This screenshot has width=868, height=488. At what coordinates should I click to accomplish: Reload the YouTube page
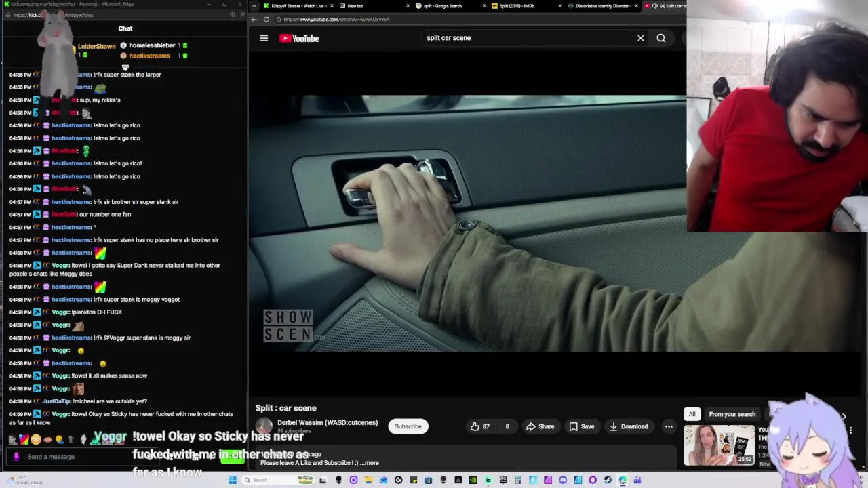click(x=267, y=19)
